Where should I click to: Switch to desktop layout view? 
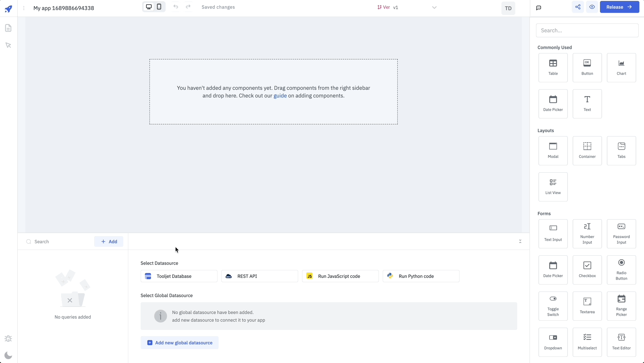click(149, 7)
